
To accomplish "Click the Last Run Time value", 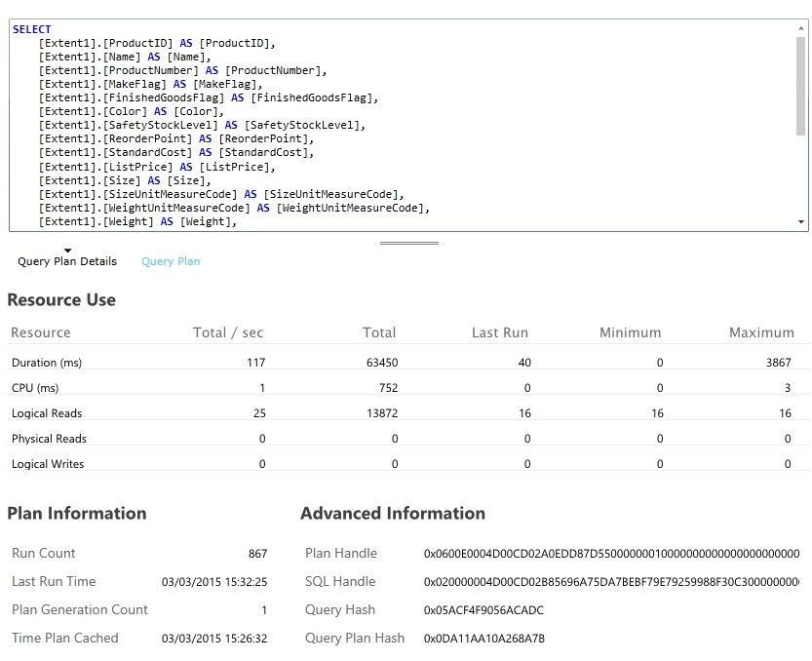I will click(213, 582).
